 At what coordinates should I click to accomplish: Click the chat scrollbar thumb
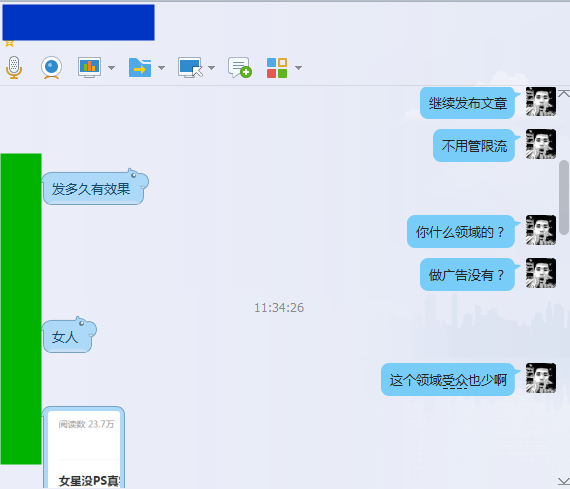[564, 197]
